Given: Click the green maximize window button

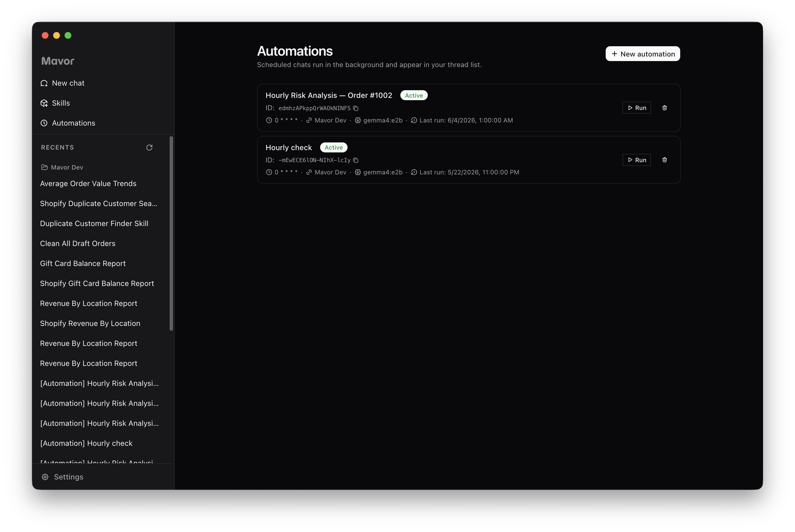Looking at the screenshot, I should pyautogui.click(x=68, y=35).
